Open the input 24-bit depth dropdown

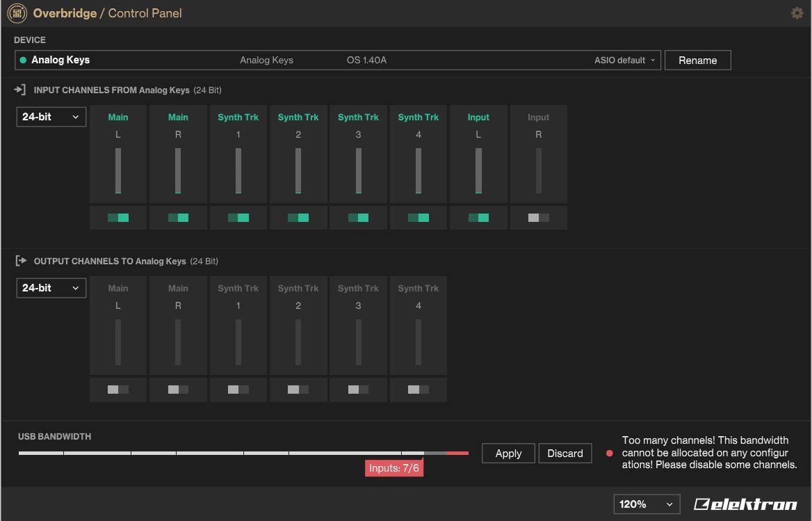(x=51, y=117)
